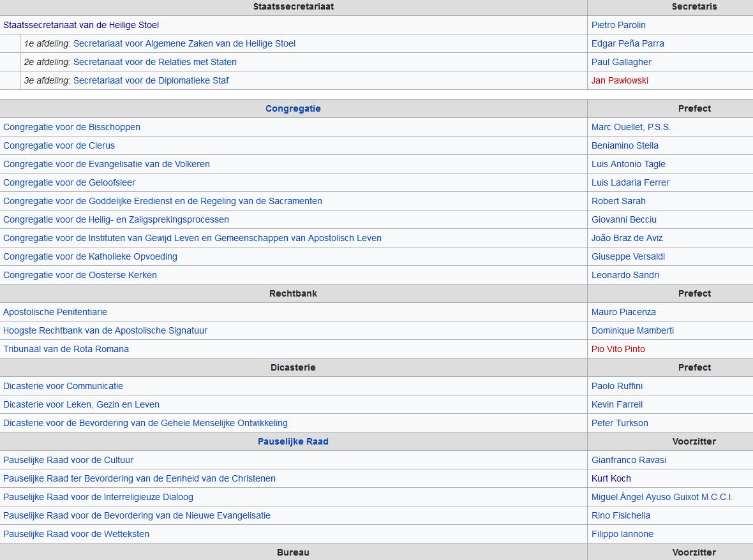
Task: Select the '3e afdeling' label text
Action: click(47, 80)
